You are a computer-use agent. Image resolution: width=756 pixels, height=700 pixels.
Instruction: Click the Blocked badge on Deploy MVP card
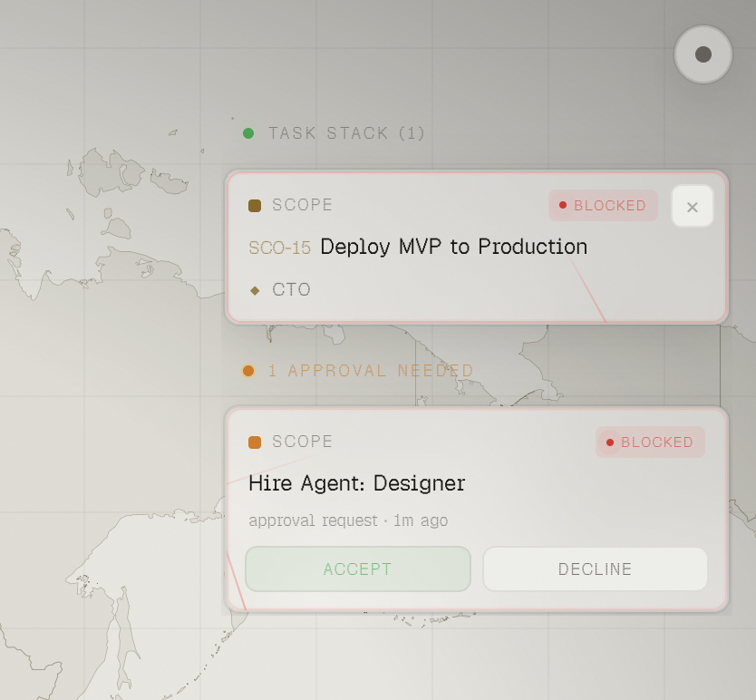click(x=603, y=206)
